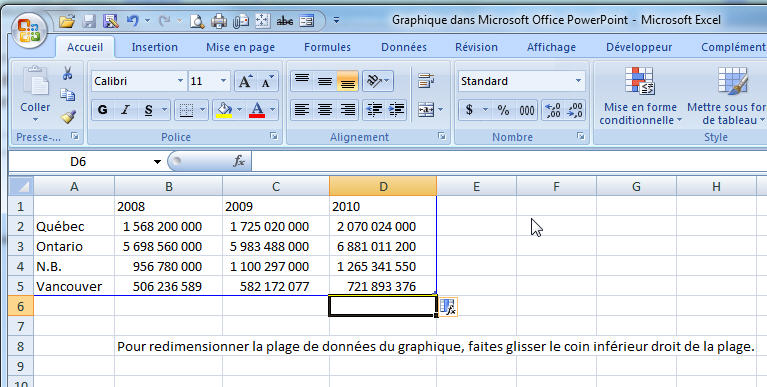Switch to the Données tab
Screen dimensions: 767x387
404,47
